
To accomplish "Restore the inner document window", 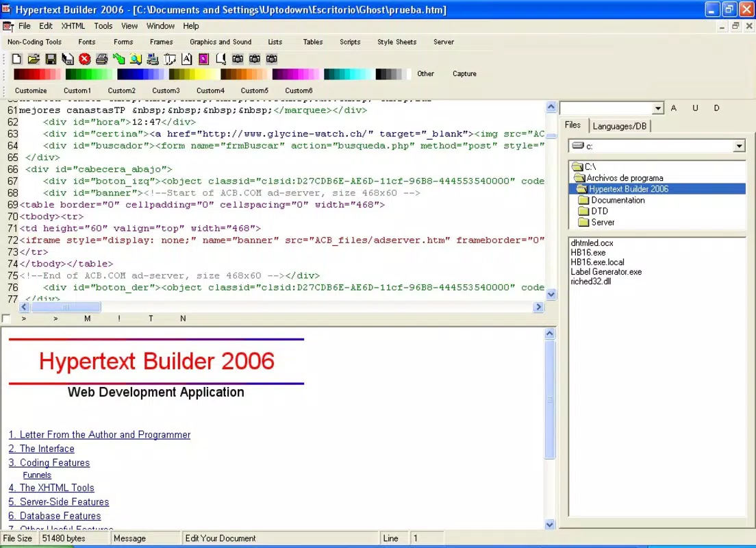I will (x=735, y=26).
